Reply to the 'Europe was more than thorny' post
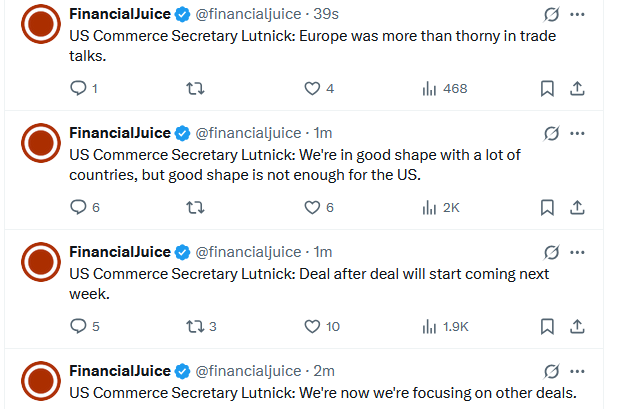Viewport: 631px width, 409px height. click(x=79, y=89)
